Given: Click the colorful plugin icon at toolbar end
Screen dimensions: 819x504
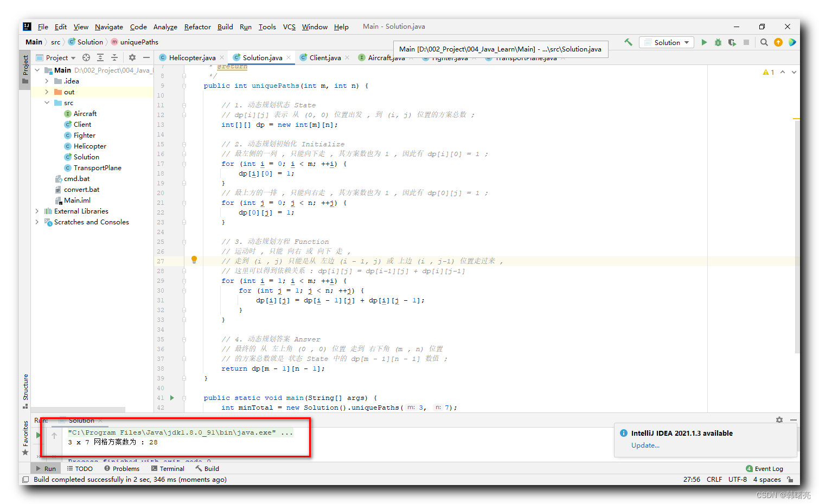Looking at the screenshot, I should click(x=792, y=42).
